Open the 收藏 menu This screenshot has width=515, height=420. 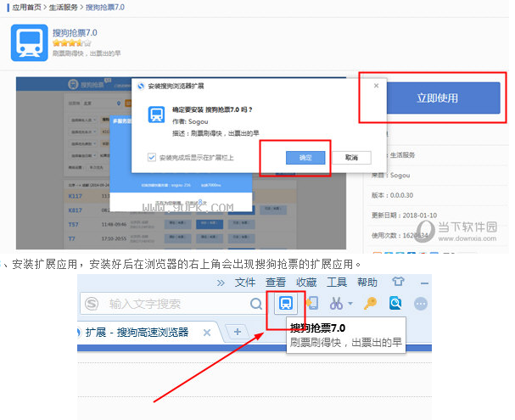pos(306,282)
